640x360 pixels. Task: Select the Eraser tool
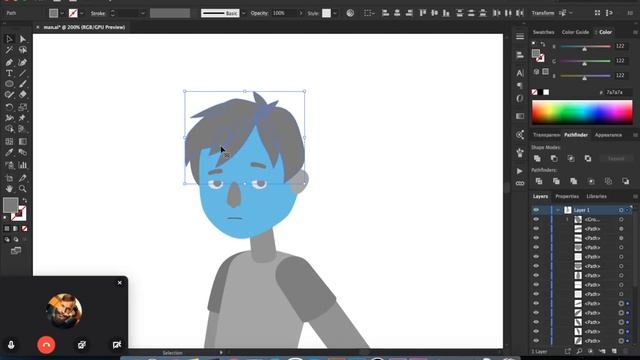[x=22, y=95]
